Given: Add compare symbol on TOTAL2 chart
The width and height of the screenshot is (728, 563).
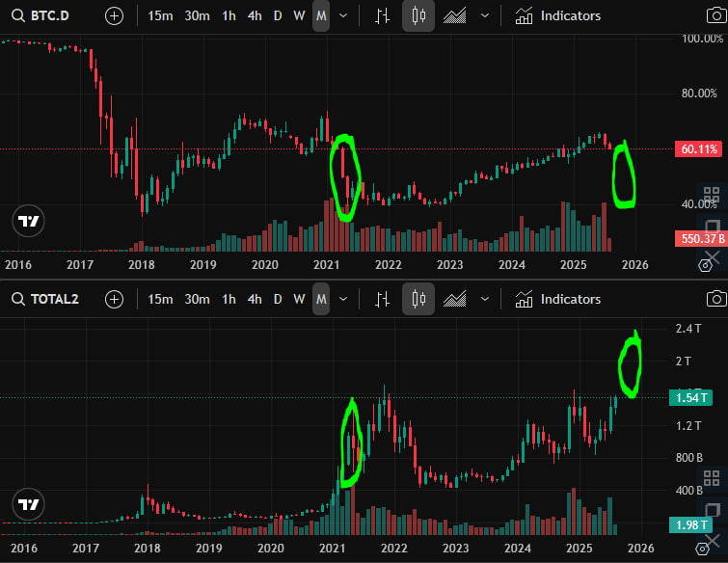Looking at the screenshot, I should [x=114, y=300].
